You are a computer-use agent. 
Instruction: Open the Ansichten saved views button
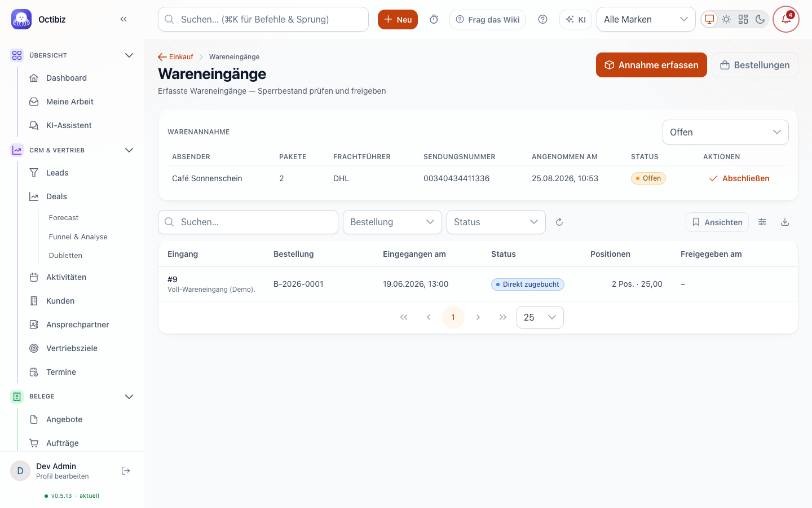pyautogui.click(x=717, y=222)
